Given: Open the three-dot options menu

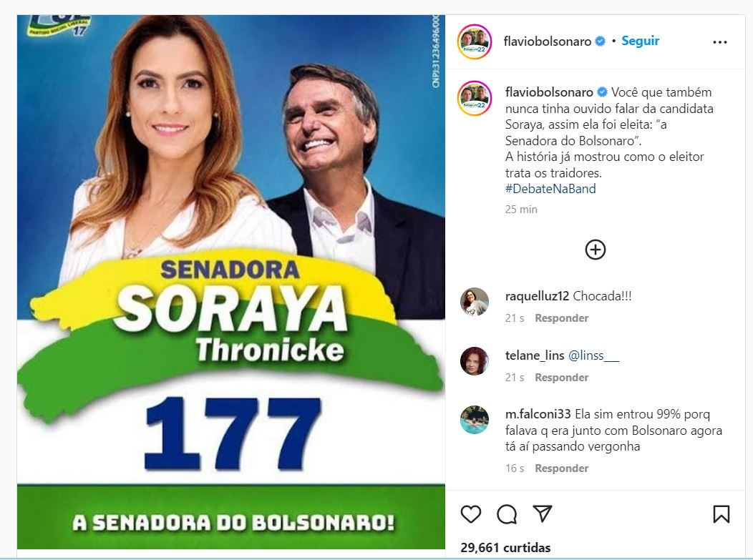Looking at the screenshot, I should pyautogui.click(x=720, y=42).
